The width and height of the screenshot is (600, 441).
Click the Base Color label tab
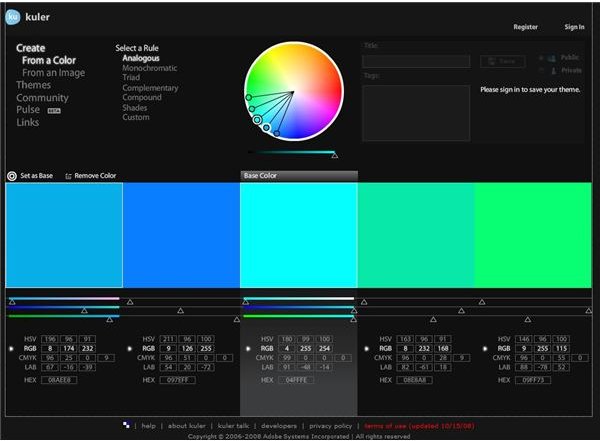pyautogui.click(x=299, y=176)
